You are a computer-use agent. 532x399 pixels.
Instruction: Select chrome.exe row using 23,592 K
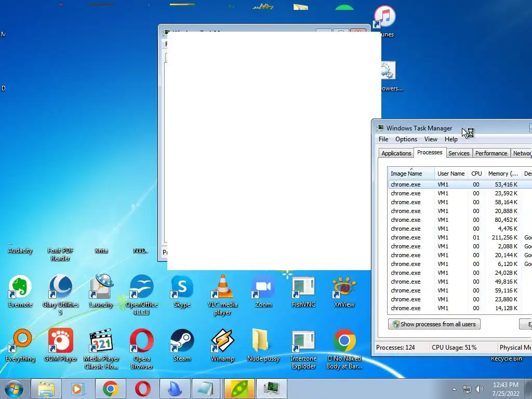coord(460,193)
